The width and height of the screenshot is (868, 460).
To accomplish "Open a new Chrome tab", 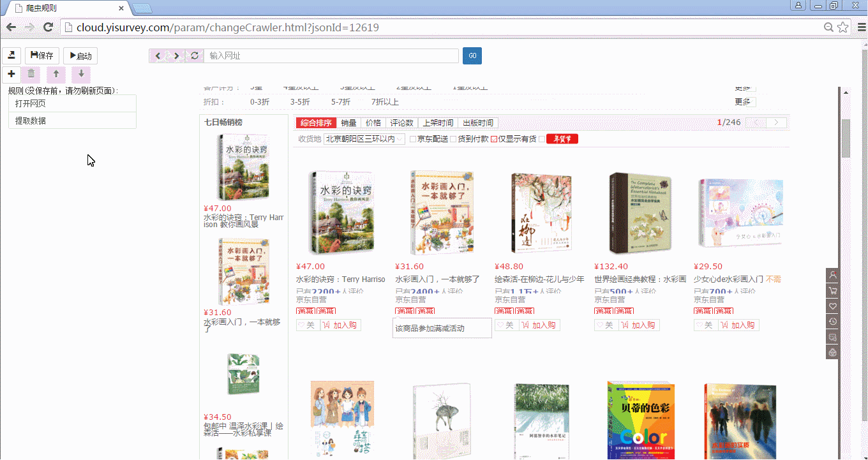I will pyautogui.click(x=142, y=8).
